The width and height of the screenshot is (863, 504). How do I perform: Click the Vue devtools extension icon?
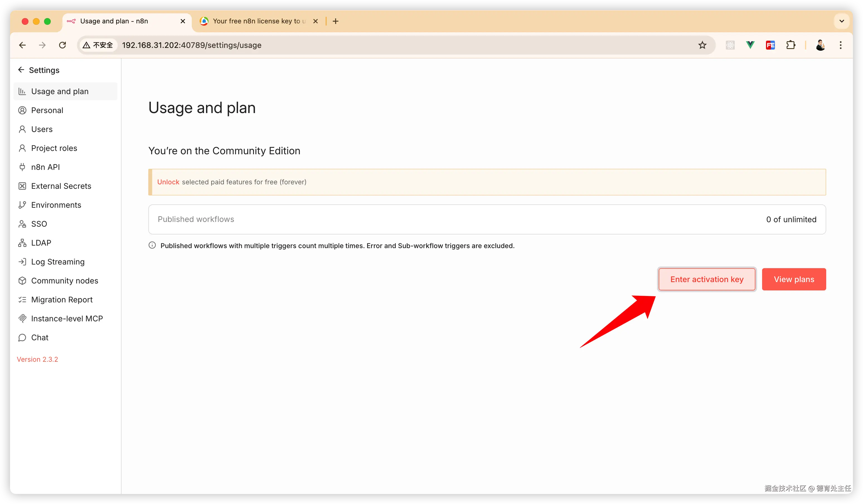(750, 45)
